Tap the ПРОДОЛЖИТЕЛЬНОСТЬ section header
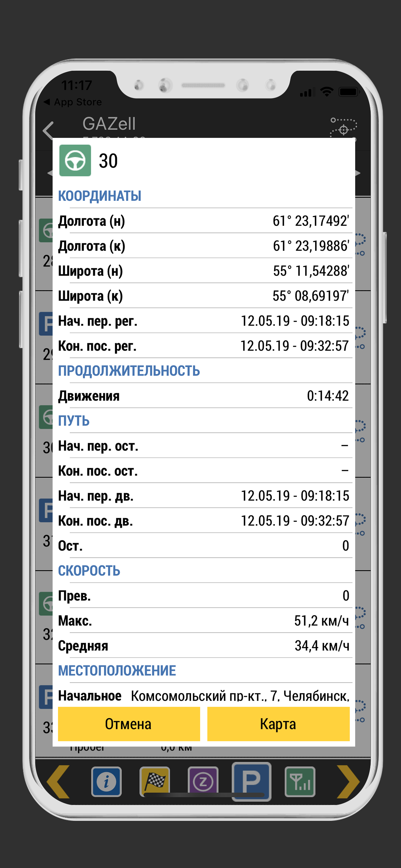Image resolution: width=401 pixels, height=868 pixels. [129, 371]
